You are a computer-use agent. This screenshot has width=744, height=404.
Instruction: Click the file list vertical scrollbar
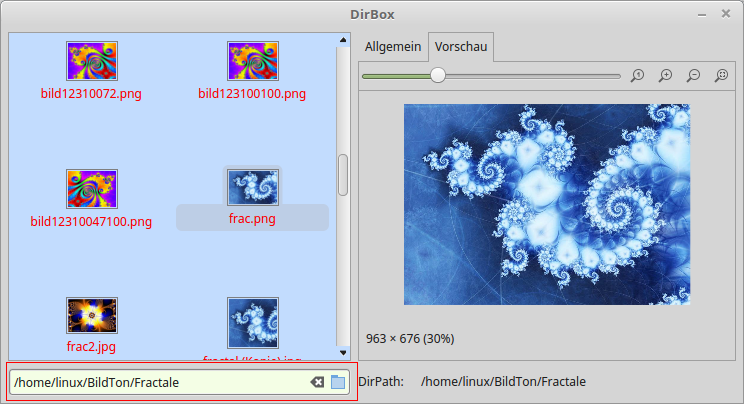pyautogui.click(x=343, y=175)
